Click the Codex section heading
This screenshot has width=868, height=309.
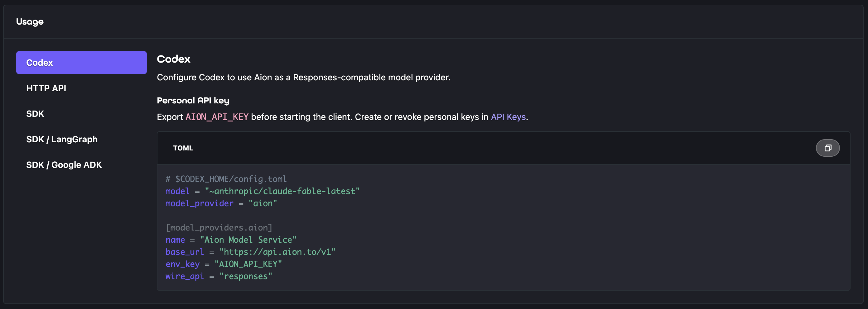pyautogui.click(x=174, y=59)
